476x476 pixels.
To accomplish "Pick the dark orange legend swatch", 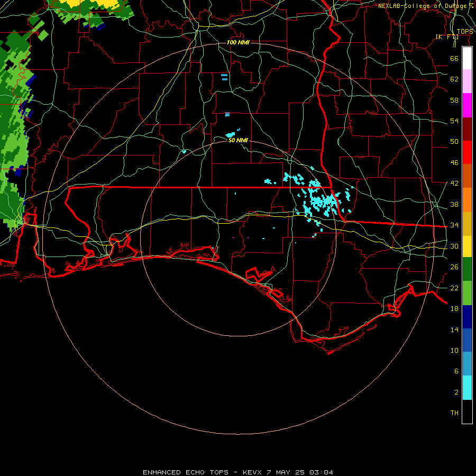I will (467, 176).
